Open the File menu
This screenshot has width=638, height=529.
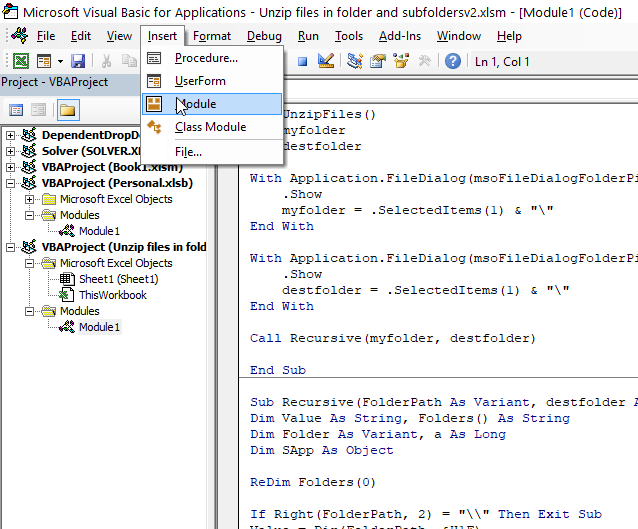[x=46, y=36]
